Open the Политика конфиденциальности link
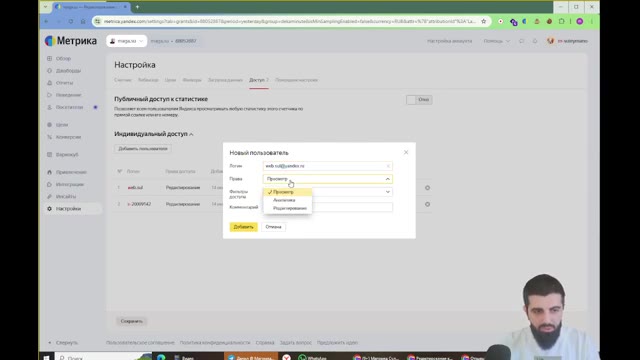640x360 pixels. 215,343
